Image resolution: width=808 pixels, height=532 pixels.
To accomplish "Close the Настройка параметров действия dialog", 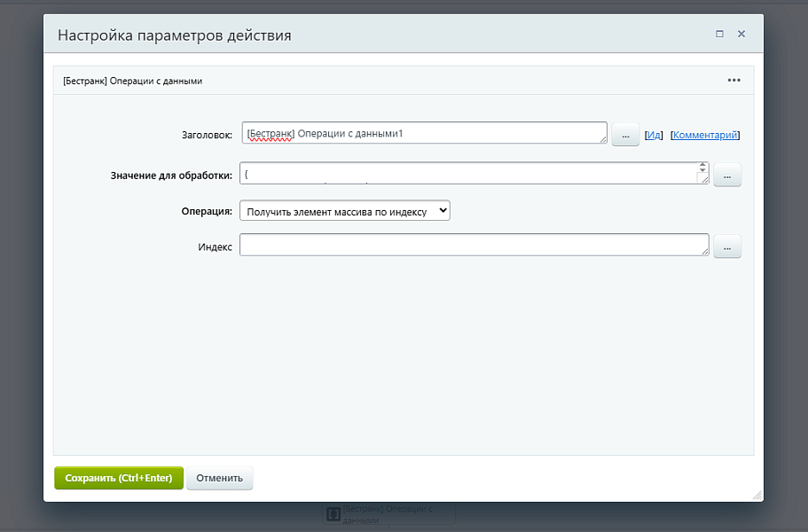I will 741,35.
